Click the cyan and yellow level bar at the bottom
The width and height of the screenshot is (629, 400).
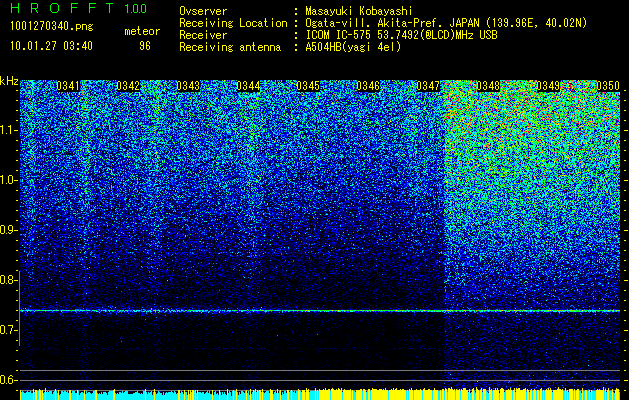[320, 394]
